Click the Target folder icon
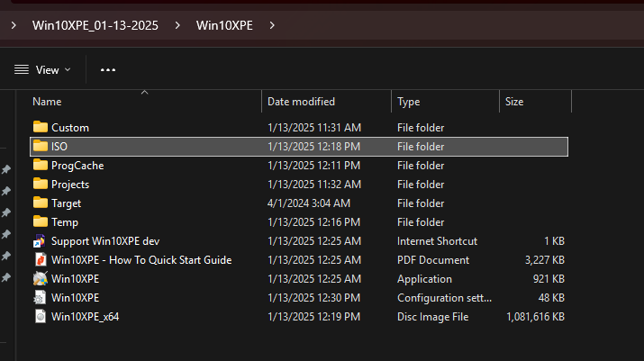This screenshot has height=361, width=644. pos(40,203)
